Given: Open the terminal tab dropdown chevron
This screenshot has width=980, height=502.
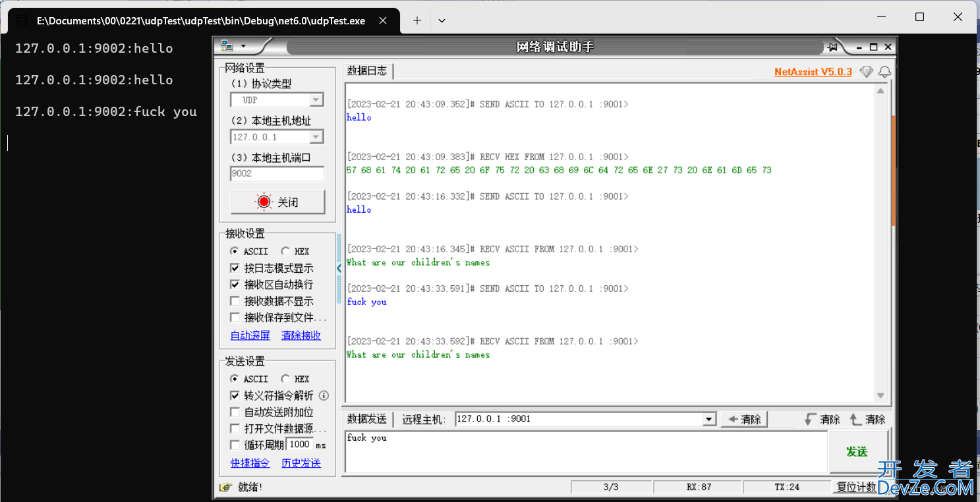Looking at the screenshot, I should [442, 21].
